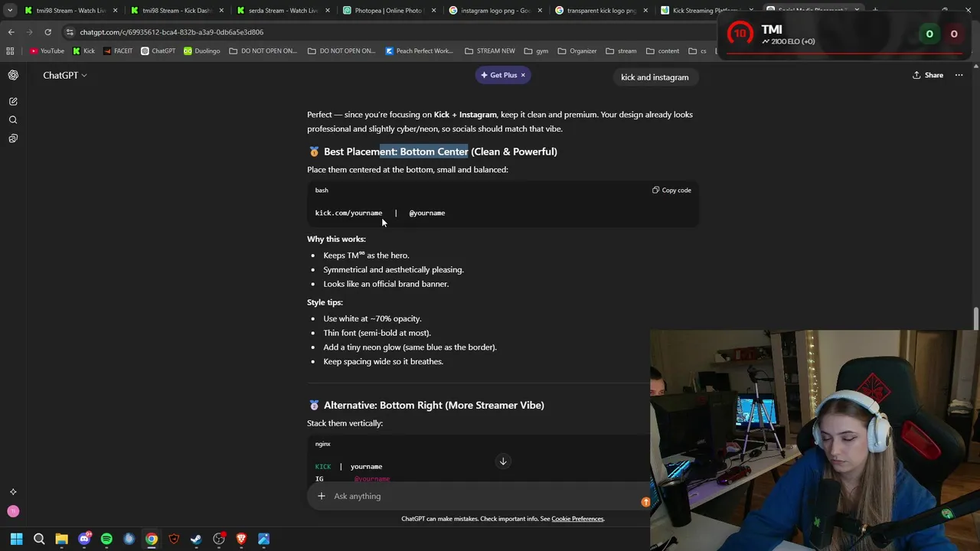Screen dimensions: 980x551
Task: Open File Explorer from taskbar
Action: click(x=61, y=539)
